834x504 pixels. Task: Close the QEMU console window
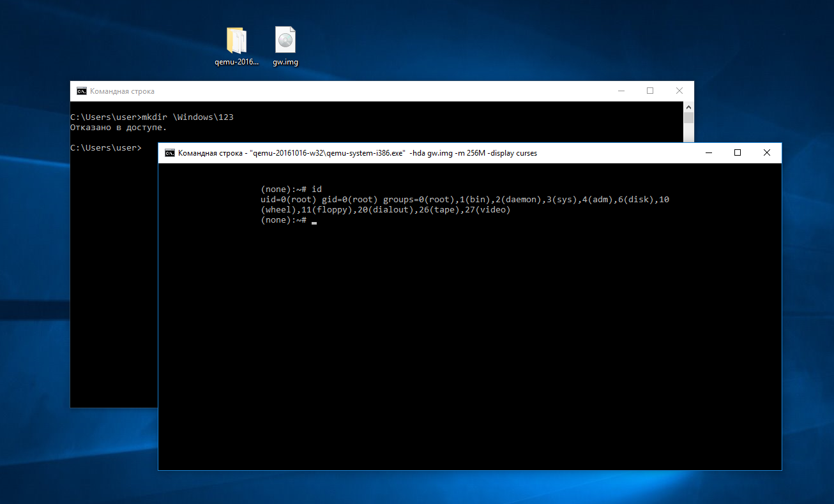(767, 153)
